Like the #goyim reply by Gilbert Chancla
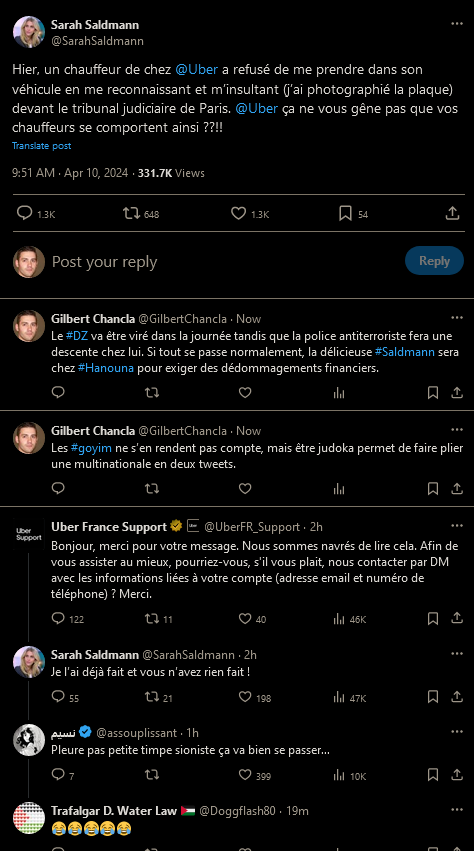 point(245,488)
